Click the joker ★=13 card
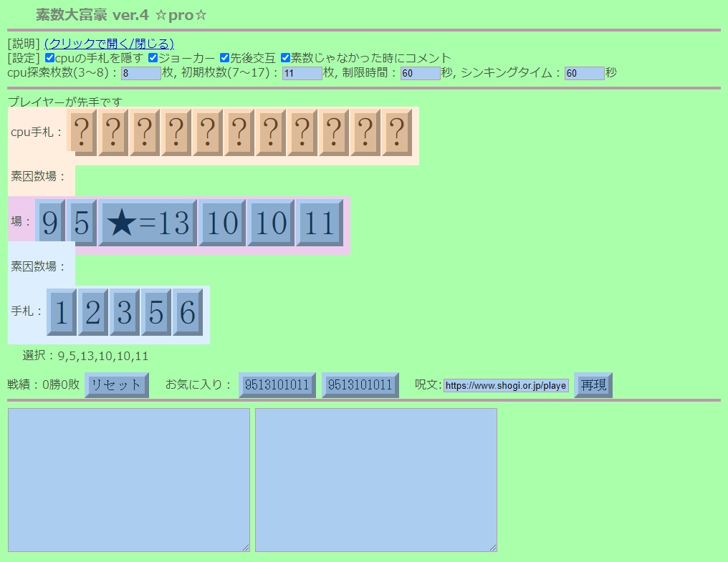Screen dimensions: 728x562 pyautogui.click(x=148, y=222)
